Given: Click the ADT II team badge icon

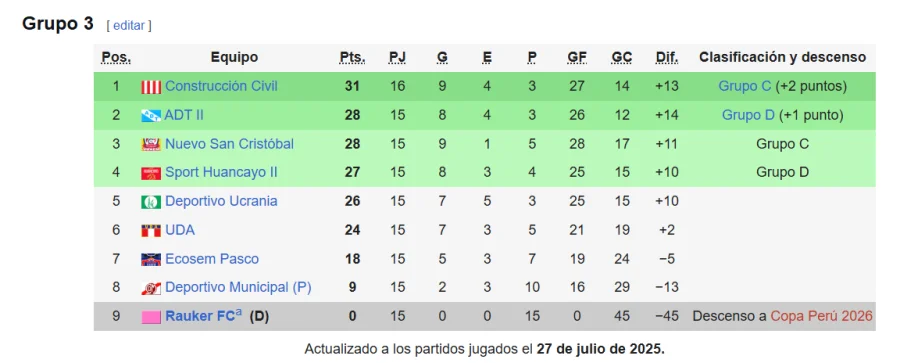Looking at the screenshot, I should tap(151, 116).
